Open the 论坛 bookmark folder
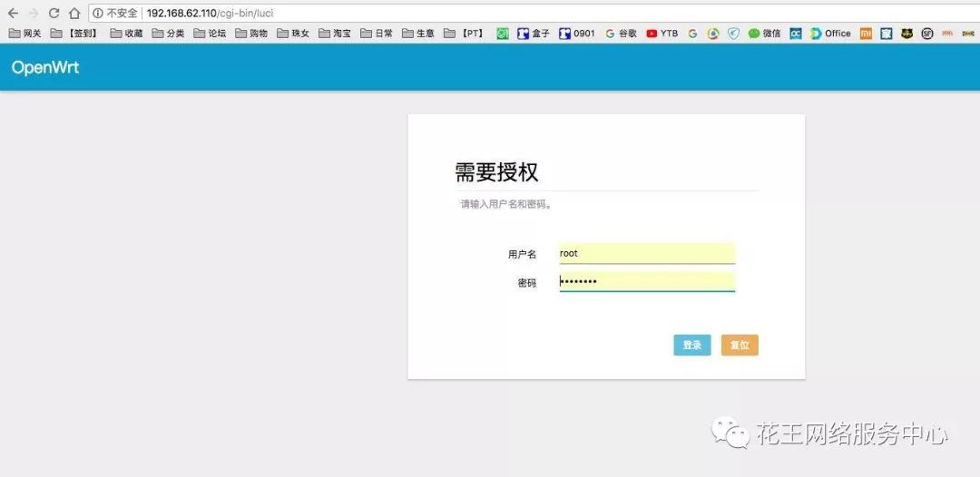 click(210, 34)
